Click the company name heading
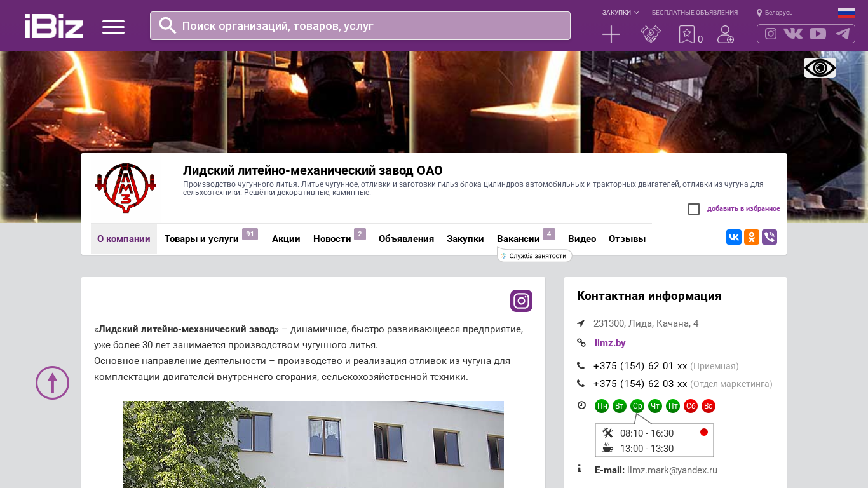868x488 pixels. tap(313, 170)
